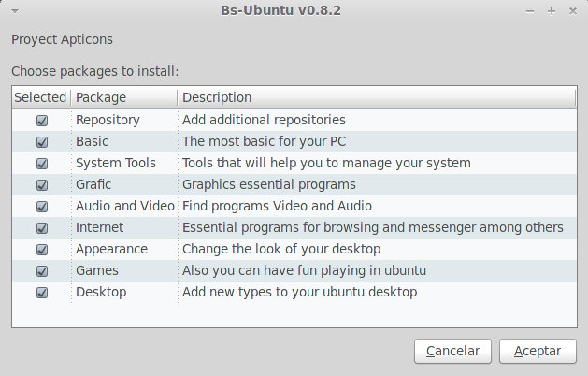
Task: Toggle the Audio and Video checkbox
Action: (x=42, y=207)
